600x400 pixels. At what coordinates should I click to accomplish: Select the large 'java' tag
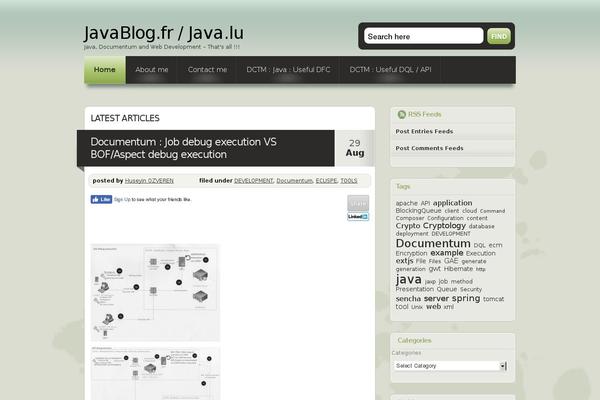[x=409, y=279]
